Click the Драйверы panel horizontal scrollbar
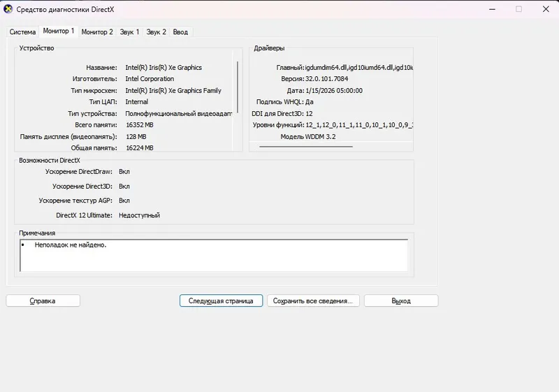This screenshot has height=392, width=559. tap(306, 146)
